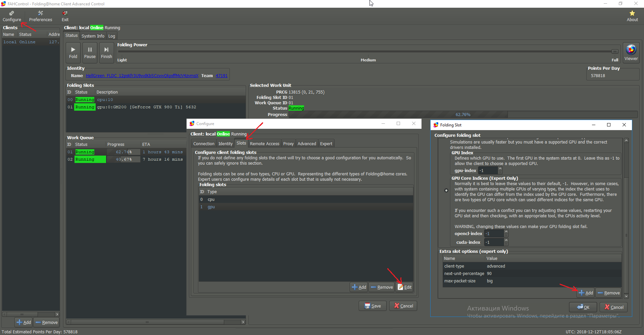Remove a client in the Clients panel
The height and width of the screenshot is (335, 644).
pos(46,322)
